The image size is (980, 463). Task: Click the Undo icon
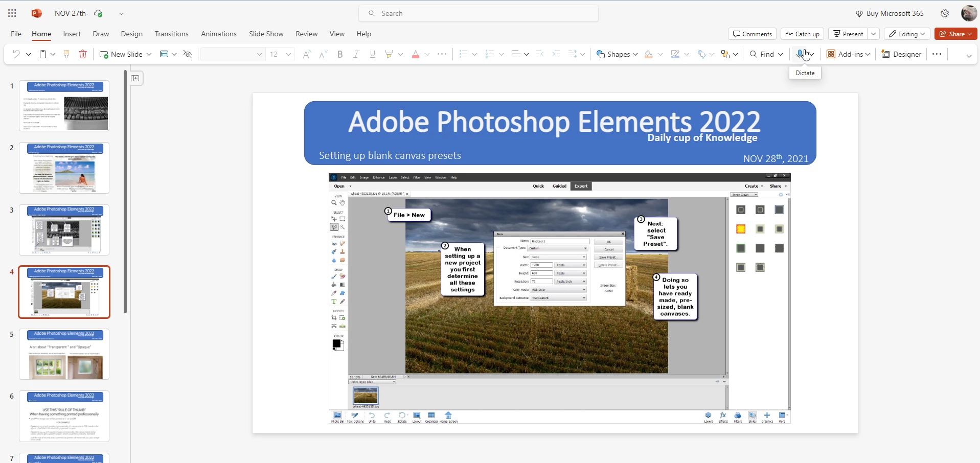point(16,54)
